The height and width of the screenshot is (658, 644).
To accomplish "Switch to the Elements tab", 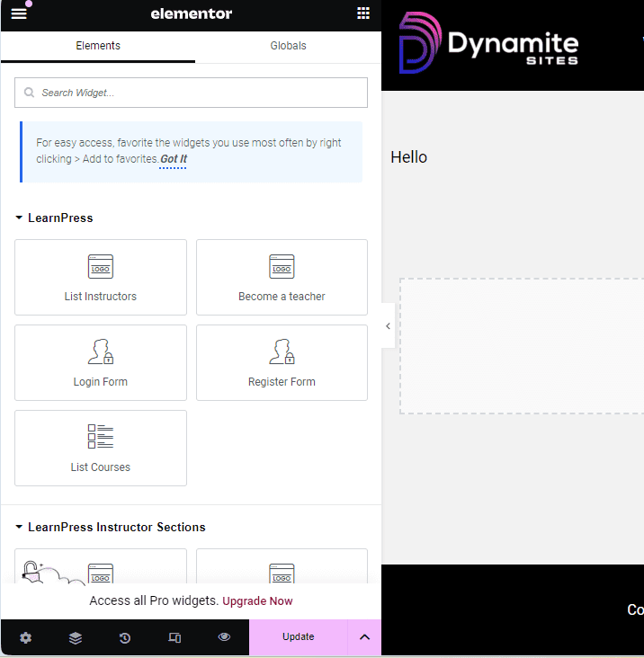I will (x=98, y=46).
